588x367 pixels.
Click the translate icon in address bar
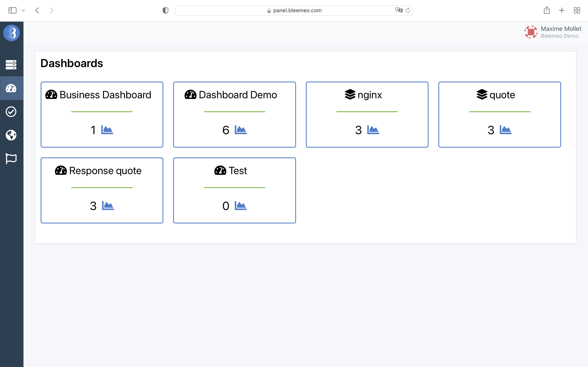[399, 10]
